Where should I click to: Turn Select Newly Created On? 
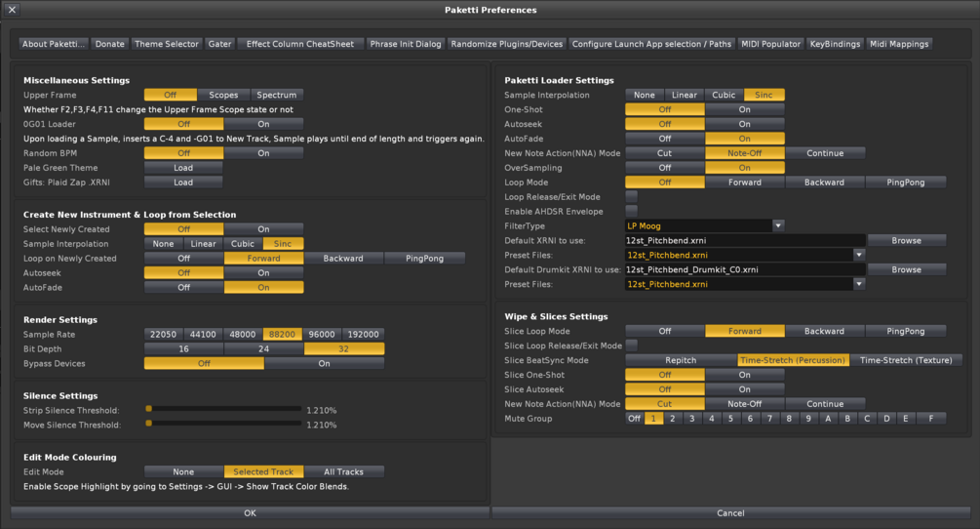coord(263,228)
